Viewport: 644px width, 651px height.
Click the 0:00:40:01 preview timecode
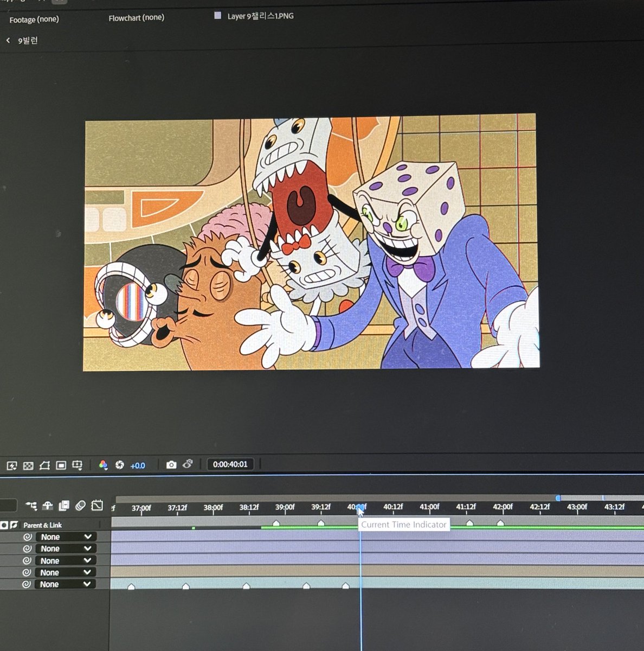tap(230, 464)
